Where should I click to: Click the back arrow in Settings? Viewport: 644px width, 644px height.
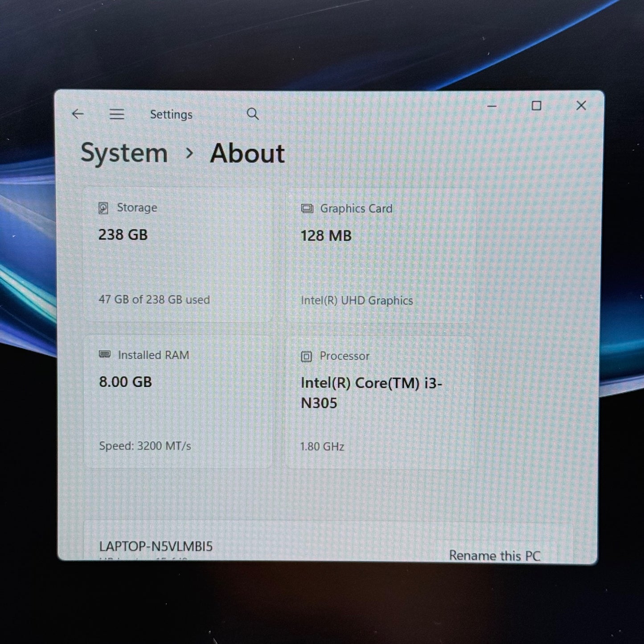coord(78,114)
